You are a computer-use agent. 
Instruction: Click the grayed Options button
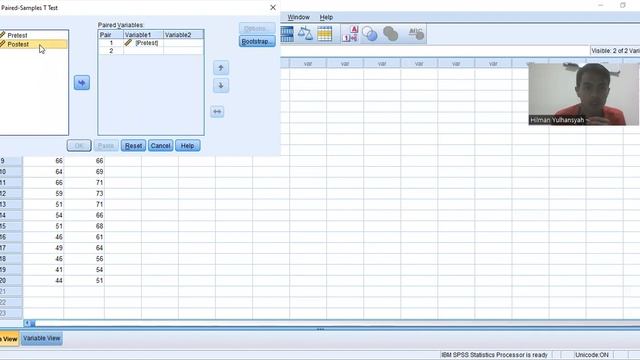pos(257,28)
